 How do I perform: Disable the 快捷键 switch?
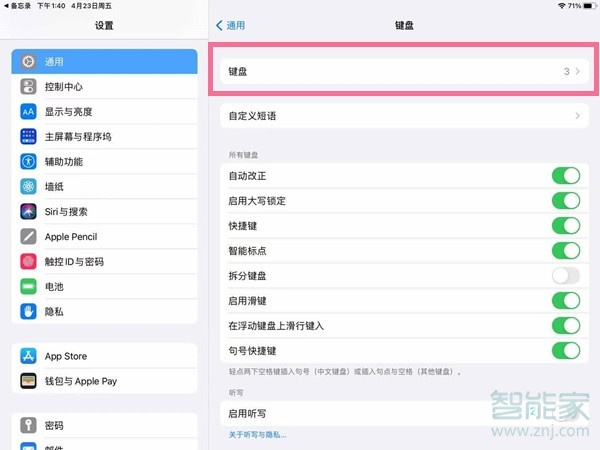point(566,226)
